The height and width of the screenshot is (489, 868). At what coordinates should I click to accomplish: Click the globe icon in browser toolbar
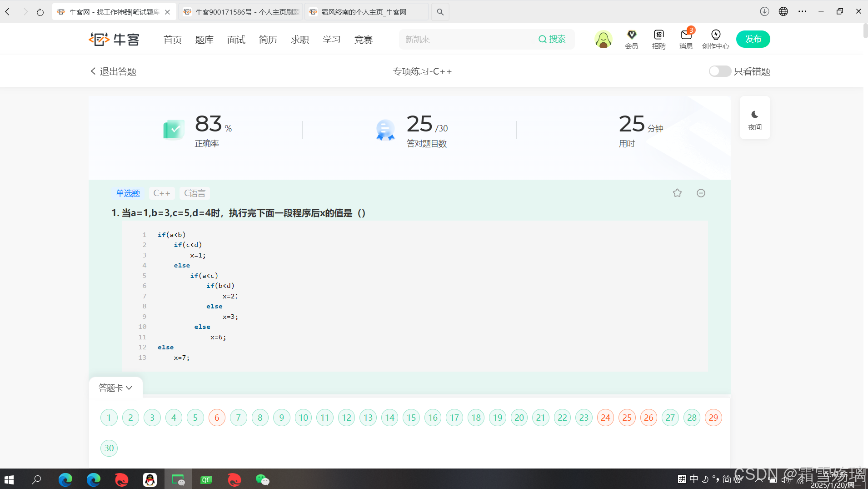click(783, 11)
